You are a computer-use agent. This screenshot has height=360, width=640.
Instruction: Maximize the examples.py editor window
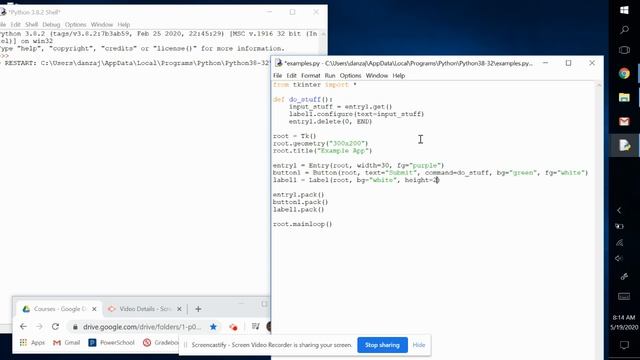point(568,63)
